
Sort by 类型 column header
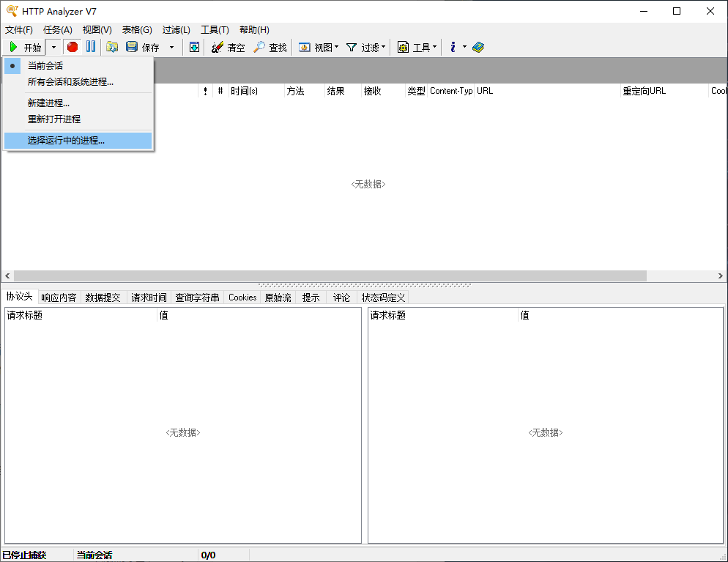tap(417, 91)
